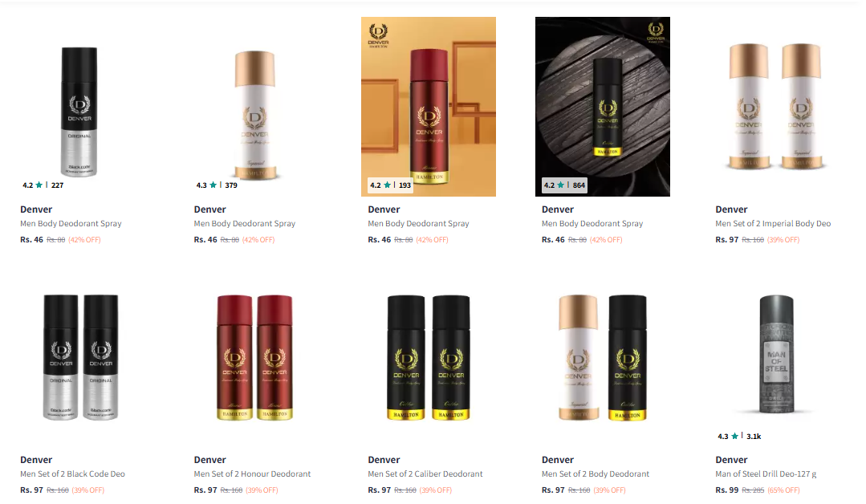The image size is (866, 504).
Task: Open the two white Imperial bottles image
Action: (776, 107)
